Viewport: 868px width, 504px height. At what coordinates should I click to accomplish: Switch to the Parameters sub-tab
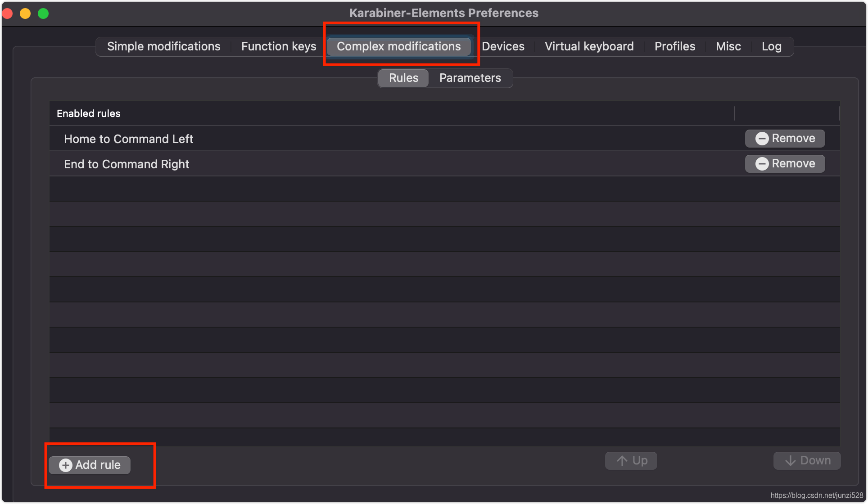[470, 78]
